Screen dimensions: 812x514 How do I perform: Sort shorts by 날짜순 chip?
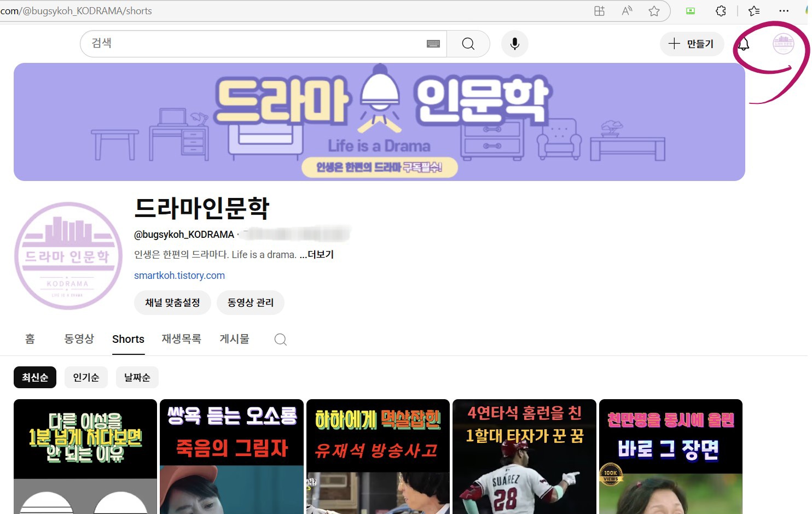137,377
